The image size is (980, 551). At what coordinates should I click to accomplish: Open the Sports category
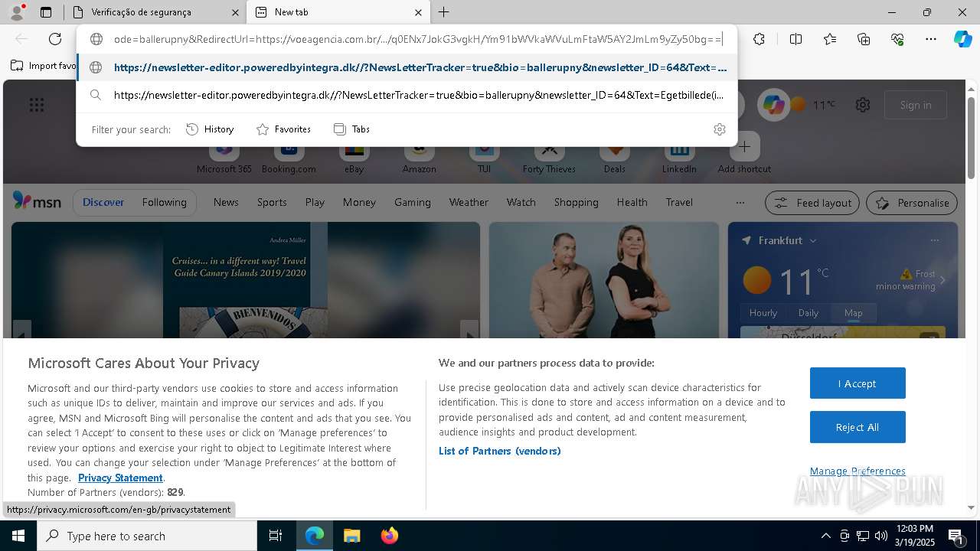(x=272, y=202)
